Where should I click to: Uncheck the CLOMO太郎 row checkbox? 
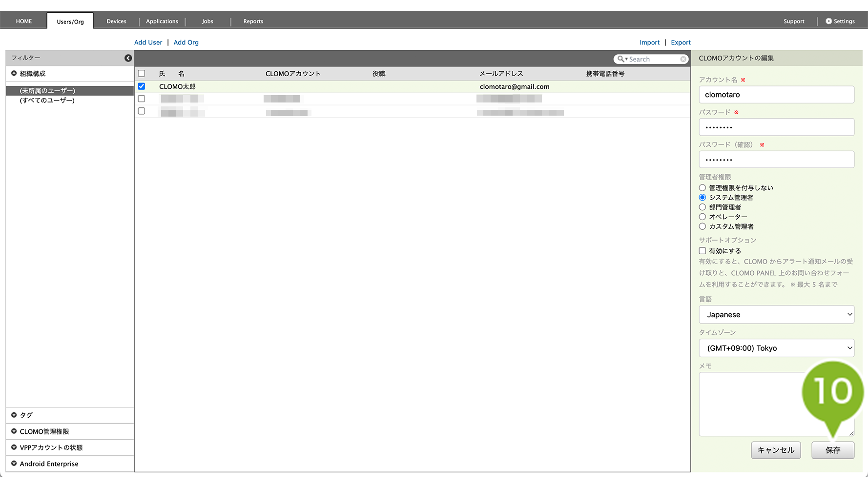click(x=142, y=86)
